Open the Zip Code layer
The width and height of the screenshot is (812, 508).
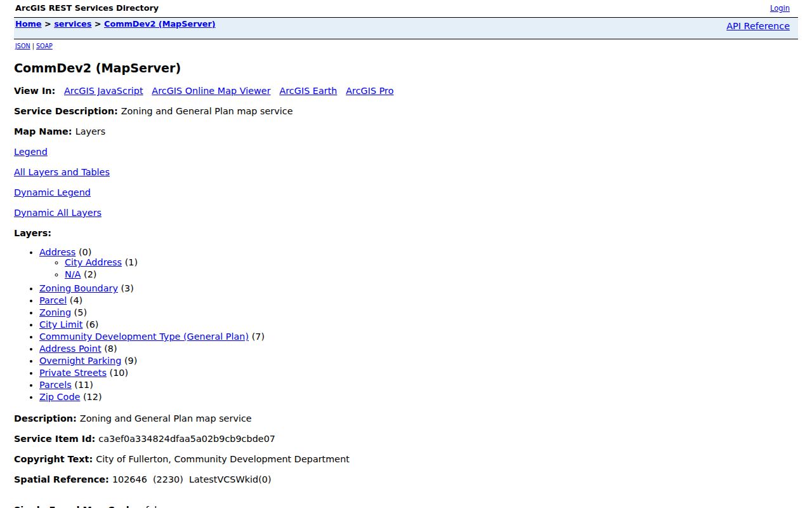(x=60, y=397)
